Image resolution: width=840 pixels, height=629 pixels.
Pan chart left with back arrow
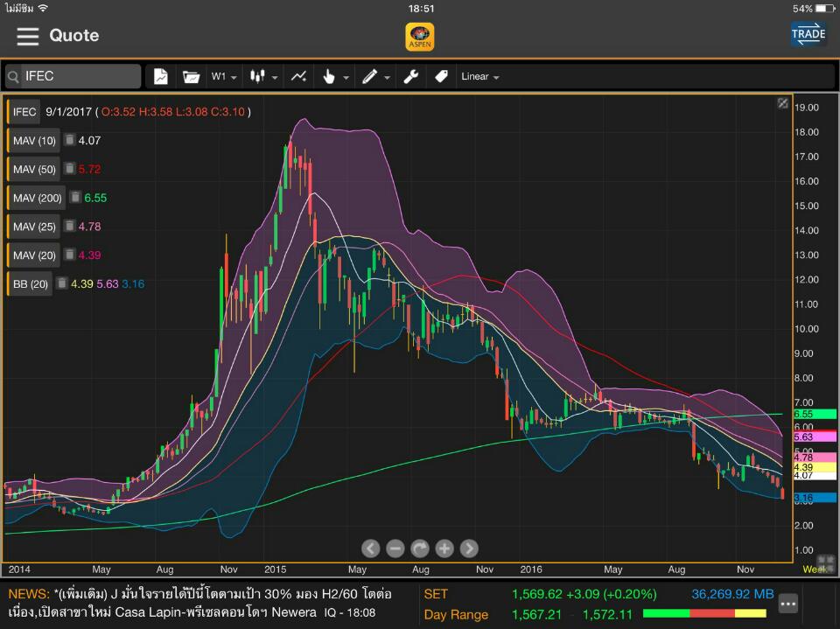click(x=371, y=549)
